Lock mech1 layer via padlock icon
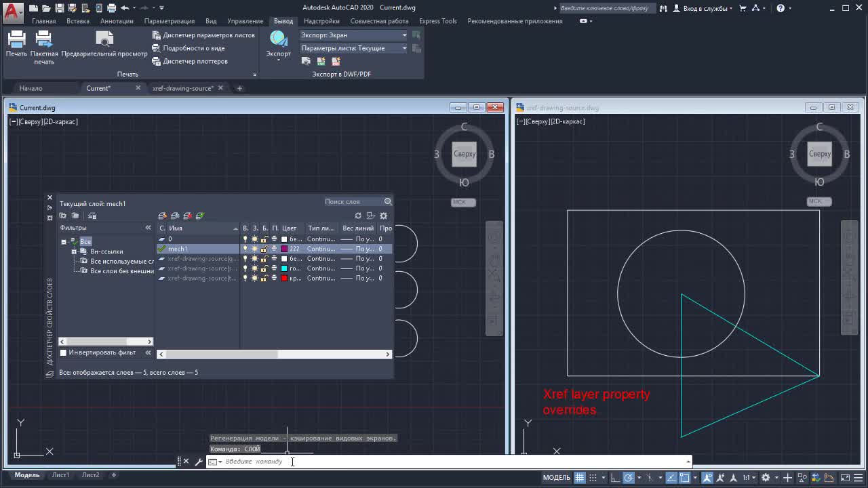 click(x=264, y=249)
